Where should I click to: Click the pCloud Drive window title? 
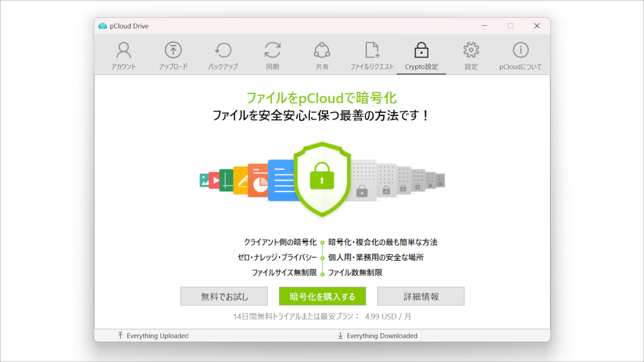click(129, 26)
